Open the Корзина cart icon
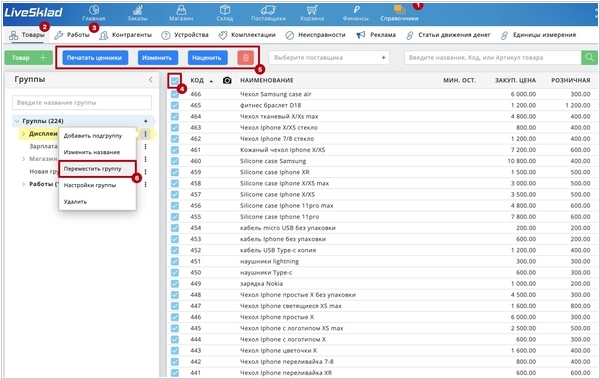This screenshot has width=600, height=379. (x=312, y=10)
